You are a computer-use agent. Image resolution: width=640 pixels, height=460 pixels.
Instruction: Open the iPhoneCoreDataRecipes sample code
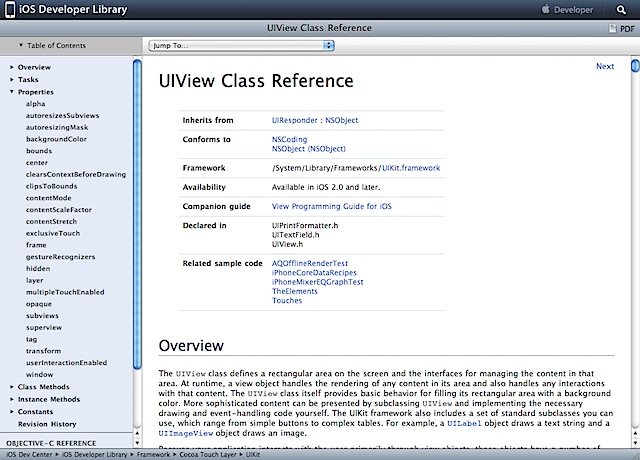(x=314, y=272)
